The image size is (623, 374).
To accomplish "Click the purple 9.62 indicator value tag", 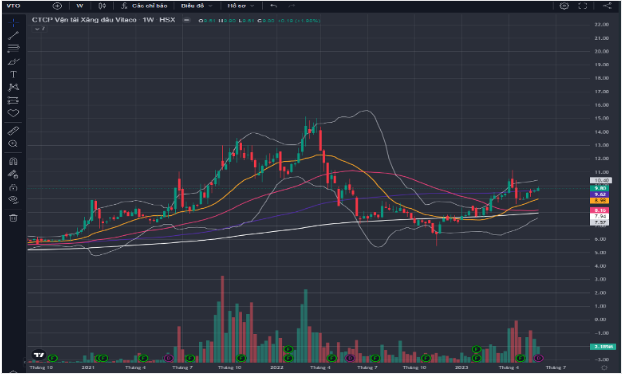I will click(x=600, y=194).
